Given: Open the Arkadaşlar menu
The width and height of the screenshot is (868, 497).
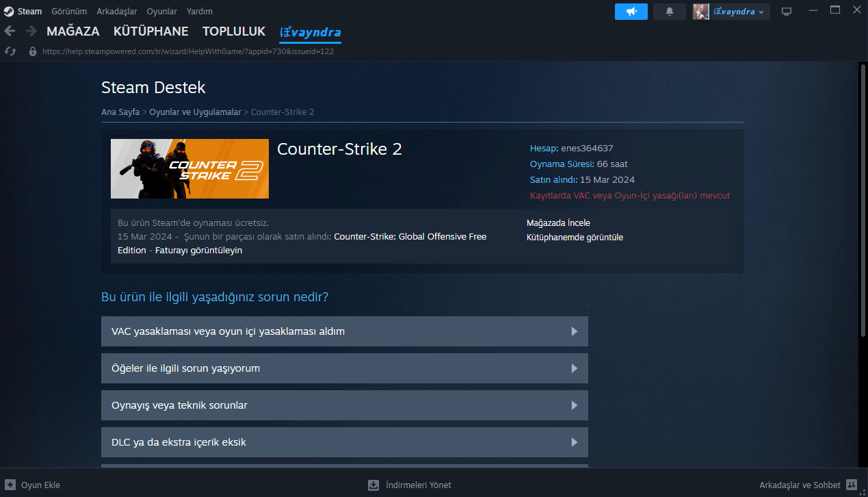Looking at the screenshot, I should 117,12.
